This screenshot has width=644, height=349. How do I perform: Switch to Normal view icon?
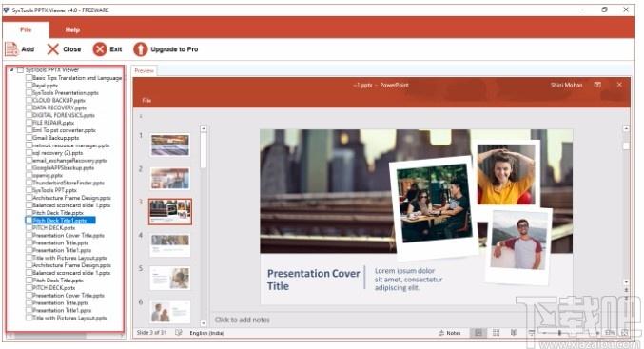(478, 333)
